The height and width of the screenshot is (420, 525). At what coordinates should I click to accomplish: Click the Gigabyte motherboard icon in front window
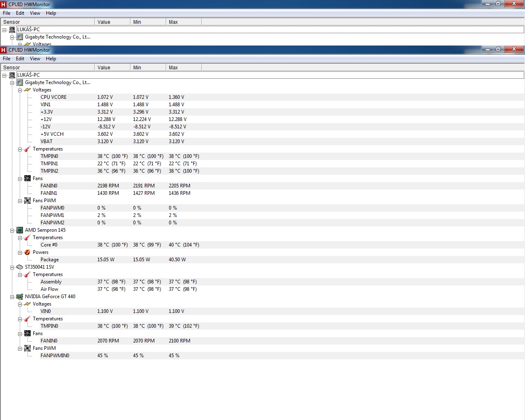(x=20, y=82)
